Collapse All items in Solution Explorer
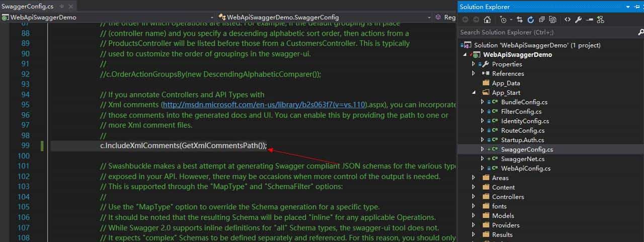 pos(542,20)
